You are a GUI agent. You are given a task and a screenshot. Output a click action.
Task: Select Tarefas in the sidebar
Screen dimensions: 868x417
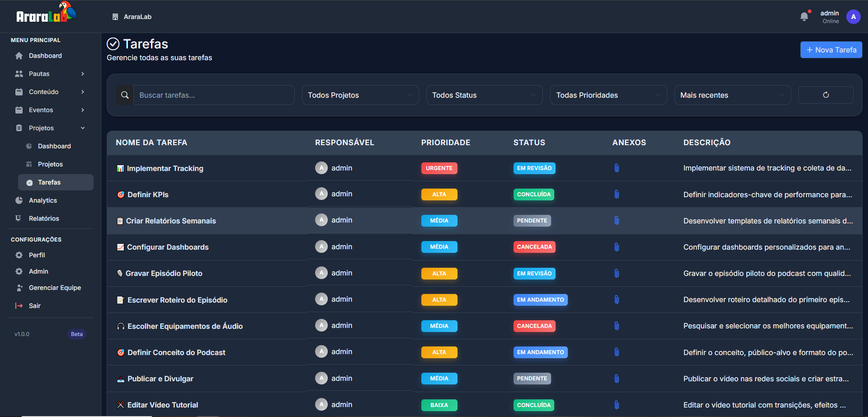tap(56, 182)
